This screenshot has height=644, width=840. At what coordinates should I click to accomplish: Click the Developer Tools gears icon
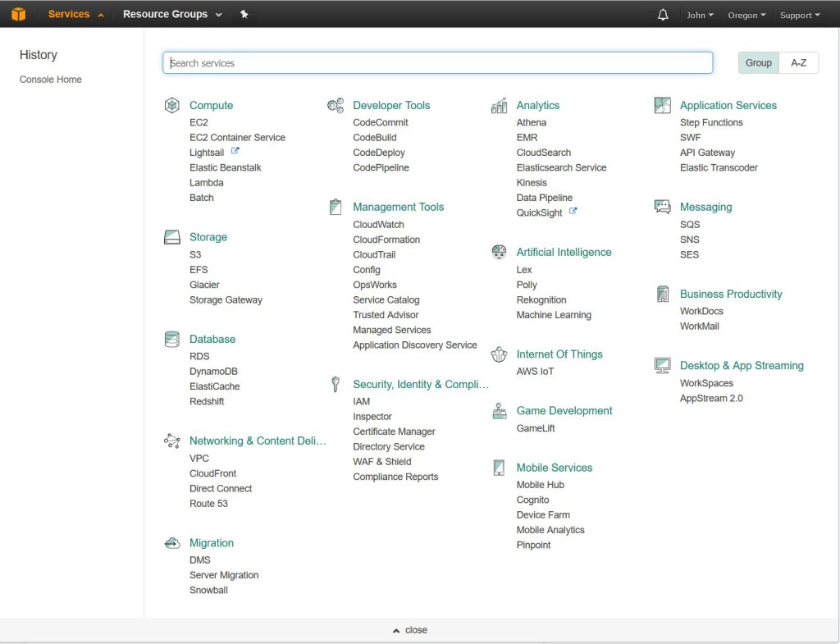click(x=336, y=105)
